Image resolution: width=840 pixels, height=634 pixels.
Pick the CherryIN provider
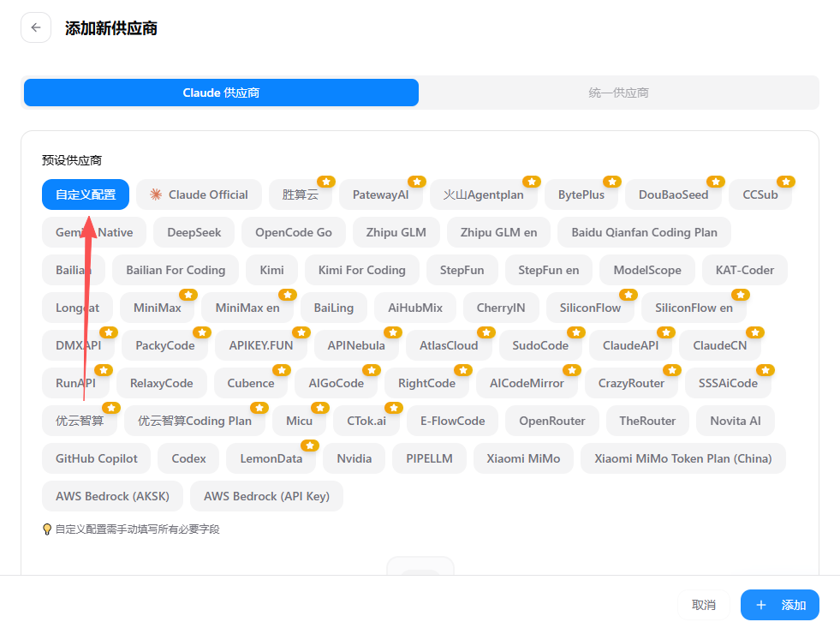(502, 308)
